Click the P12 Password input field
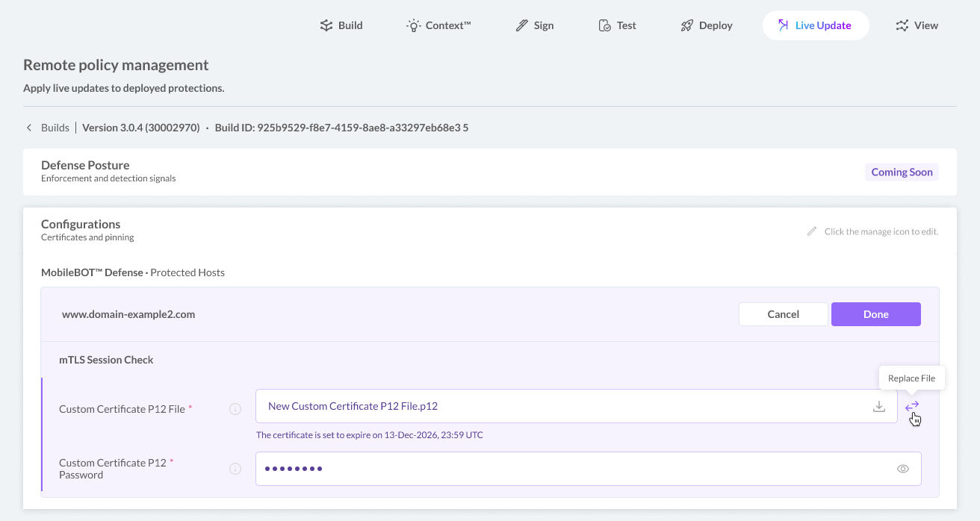Screen dimensions: 980x521 pos(589,469)
